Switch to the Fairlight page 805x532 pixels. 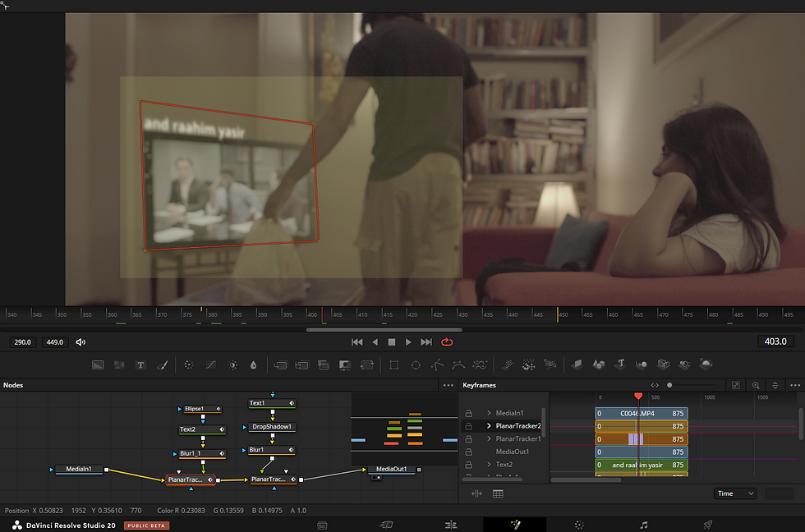point(644,525)
